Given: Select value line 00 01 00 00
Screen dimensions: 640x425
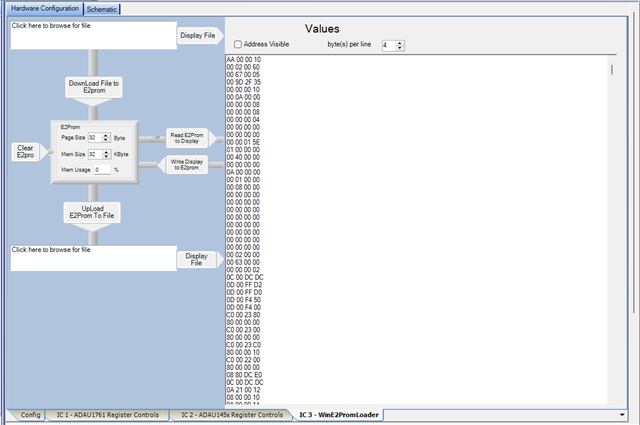Looking at the screenshot, I should pyautogui.click(x=243, y=180).
